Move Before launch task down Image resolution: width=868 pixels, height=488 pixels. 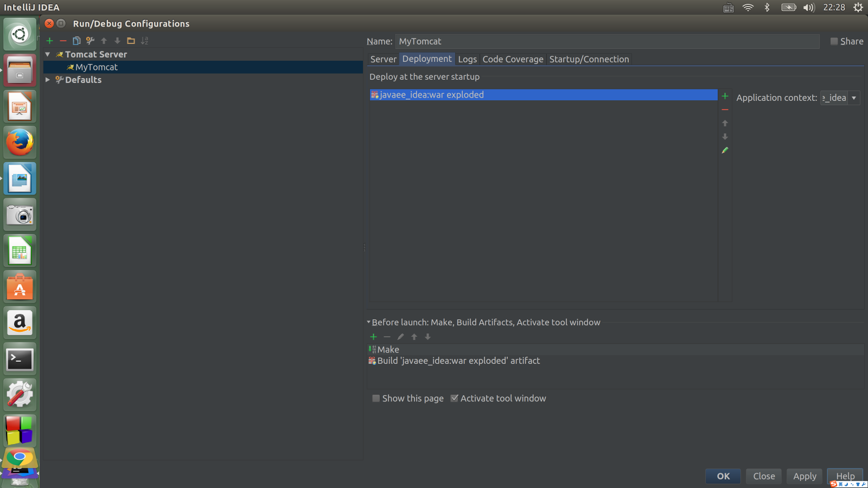[427, 337]
